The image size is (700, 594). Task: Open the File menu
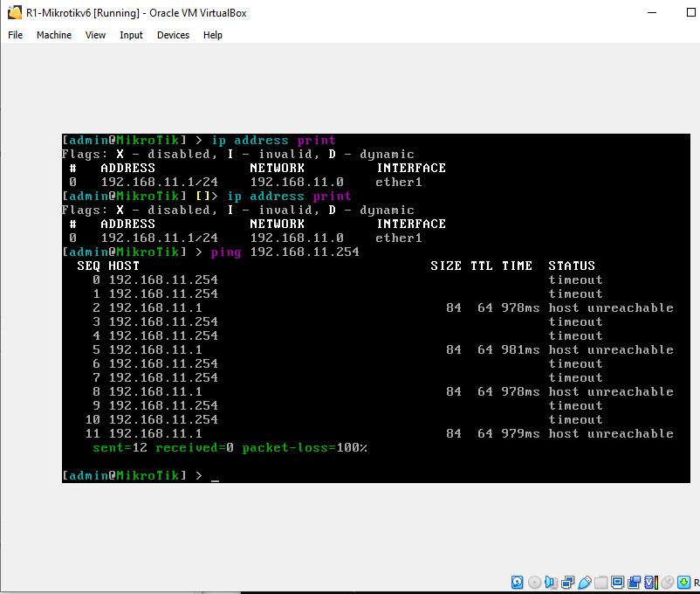click(x=15, y=35)
